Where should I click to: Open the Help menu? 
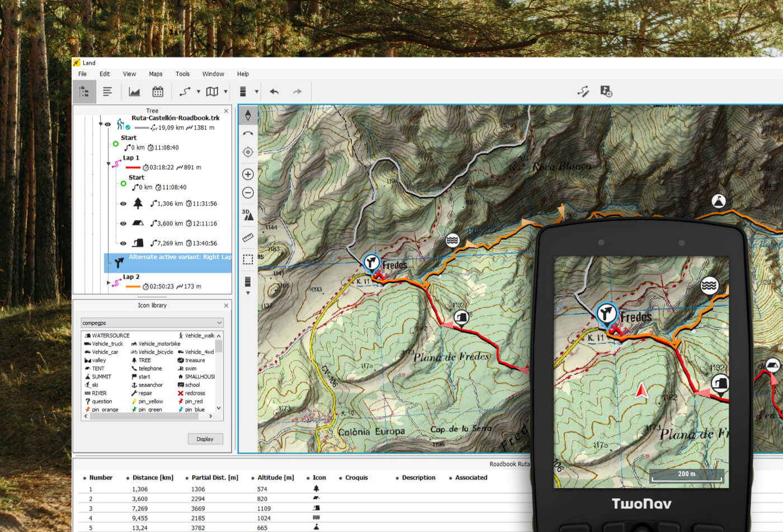coord(243,74)
